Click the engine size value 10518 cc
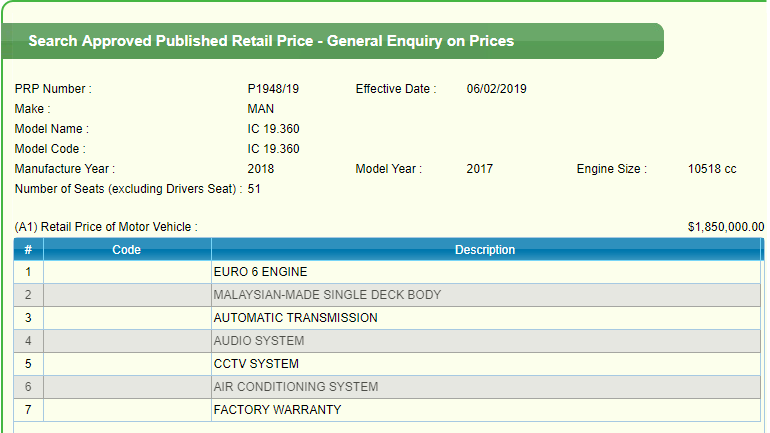The height and width of the screenshot is (433, 770). [x=712, y=169]
